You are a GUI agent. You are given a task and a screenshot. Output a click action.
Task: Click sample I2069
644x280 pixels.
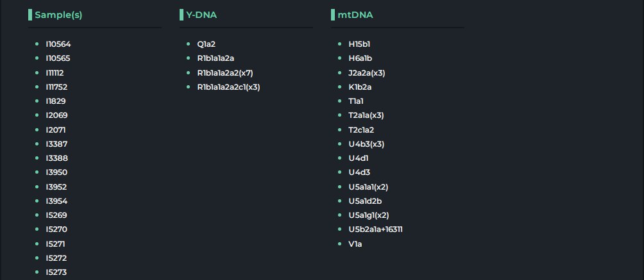(56, 115)
